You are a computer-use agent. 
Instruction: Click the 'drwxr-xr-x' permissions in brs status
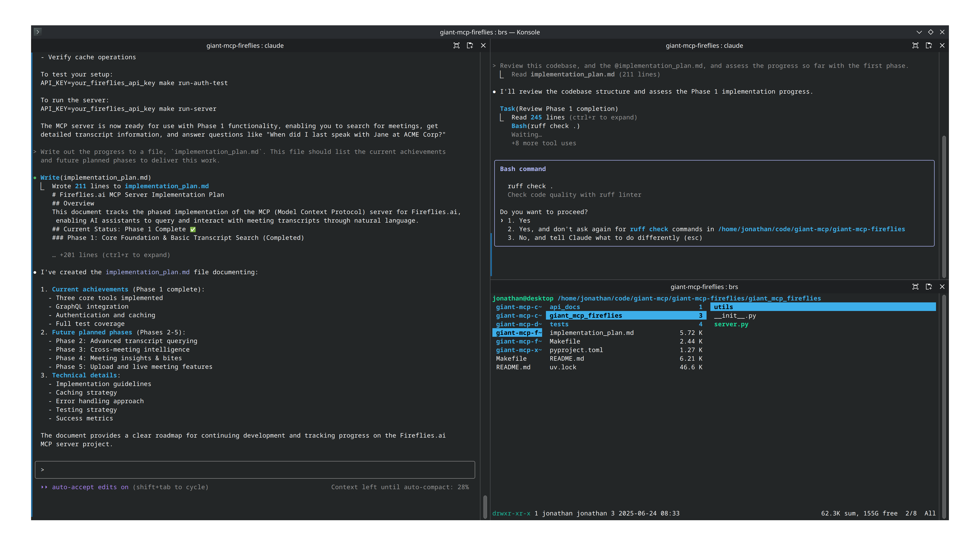pos(511,513)
